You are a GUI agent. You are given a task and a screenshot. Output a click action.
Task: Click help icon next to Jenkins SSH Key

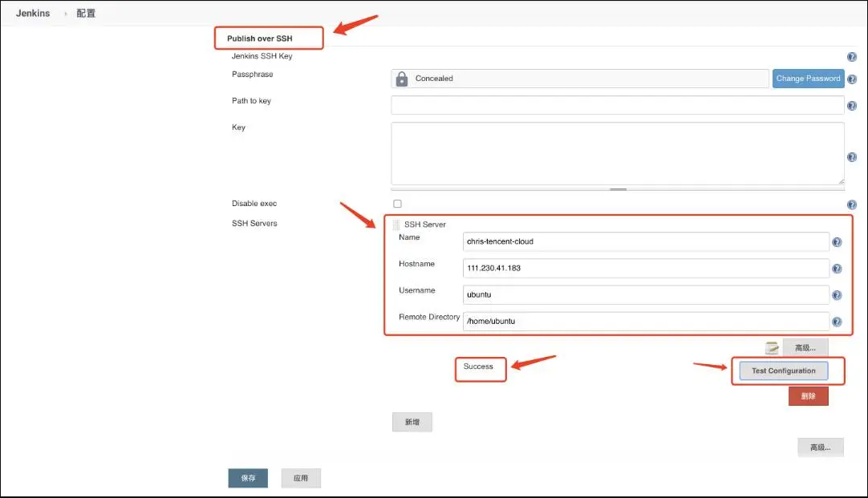pyautogui.click(x=851, y=57)
